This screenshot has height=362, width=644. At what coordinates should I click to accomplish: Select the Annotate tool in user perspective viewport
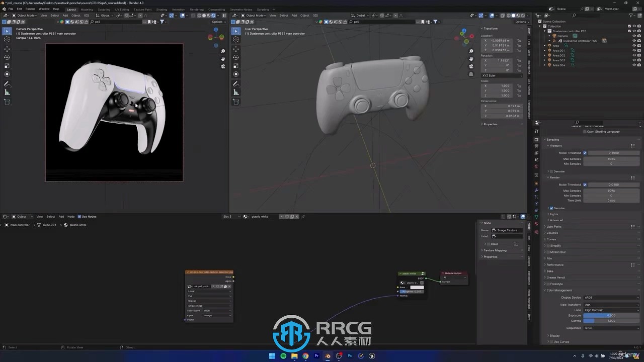(236, 84)
